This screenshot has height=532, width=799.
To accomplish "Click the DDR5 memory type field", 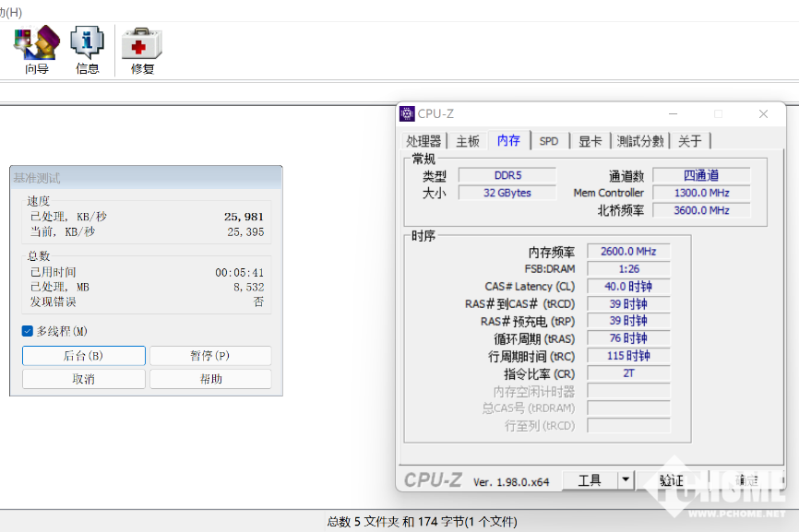I will [507, 175].
